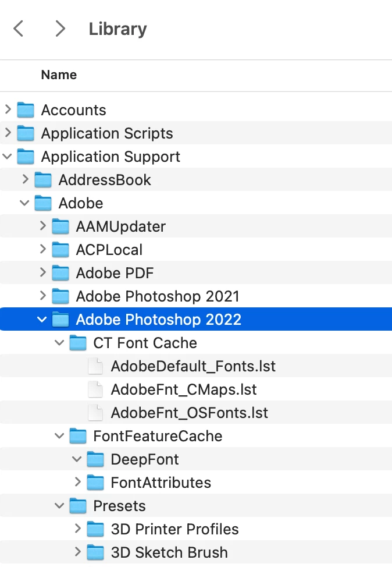The width and height of the screenshot is (392, 567).
Task: Collapse the FontFeatureCache folder chevron
Action: 59,436
